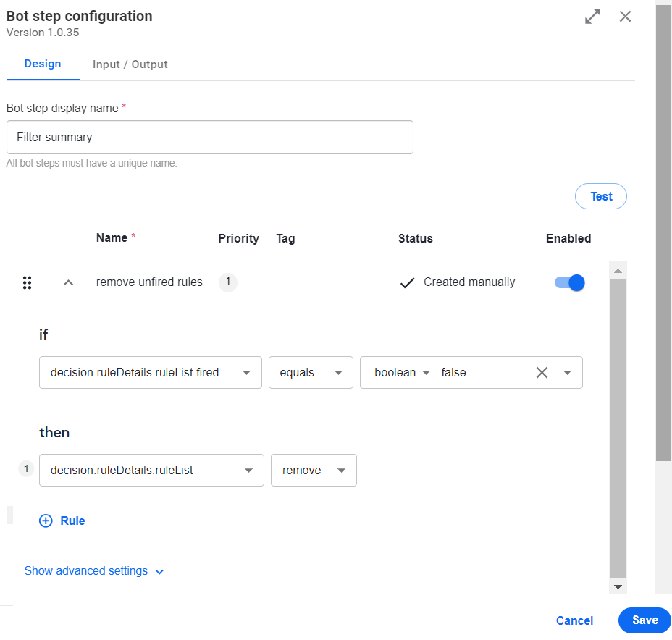Viewport: 672px width, 640px height.
Task: Click the remove unfired rules name text
Action: 149,282
